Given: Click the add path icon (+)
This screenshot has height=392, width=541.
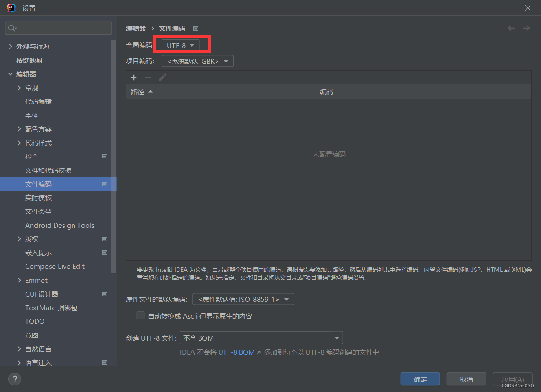Looking at the screenshot, I should coord(134,77).
